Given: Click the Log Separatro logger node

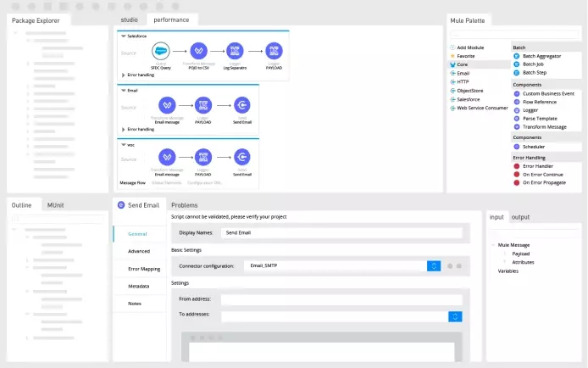Looking at the screenshot, I should point(236,51).
